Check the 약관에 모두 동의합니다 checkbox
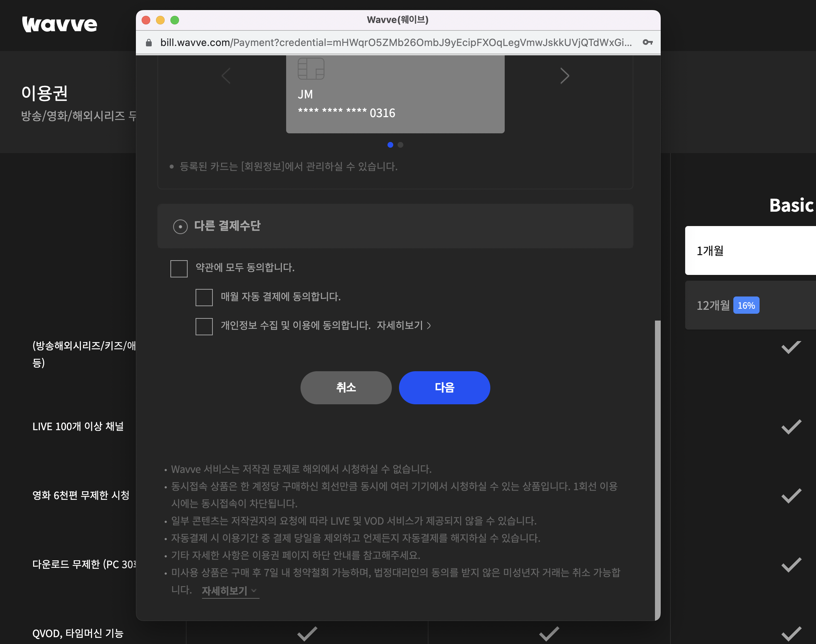The height and width of the screenshot is (644, 816). tap(179, 268)
